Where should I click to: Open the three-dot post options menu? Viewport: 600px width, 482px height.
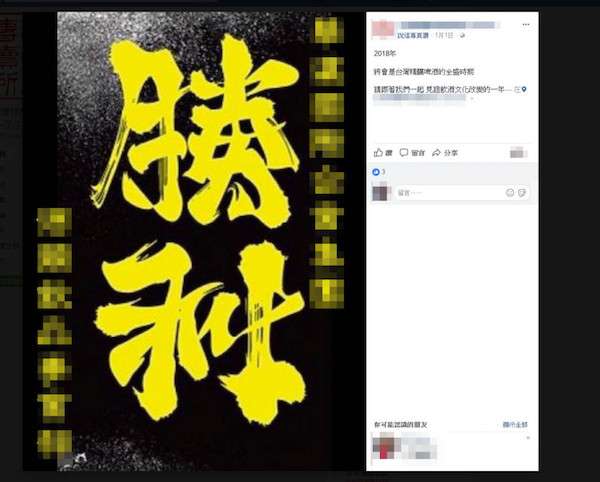pyautogui.click(x=526, y=24)
